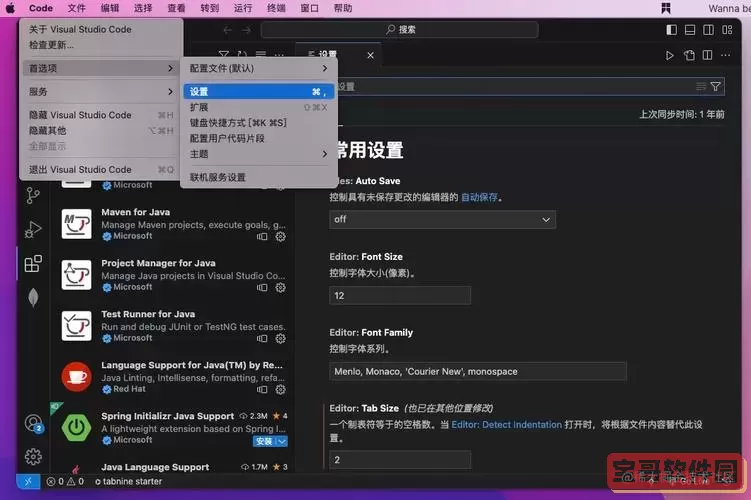Open Maven for Java extension entry

coord(173,224)
